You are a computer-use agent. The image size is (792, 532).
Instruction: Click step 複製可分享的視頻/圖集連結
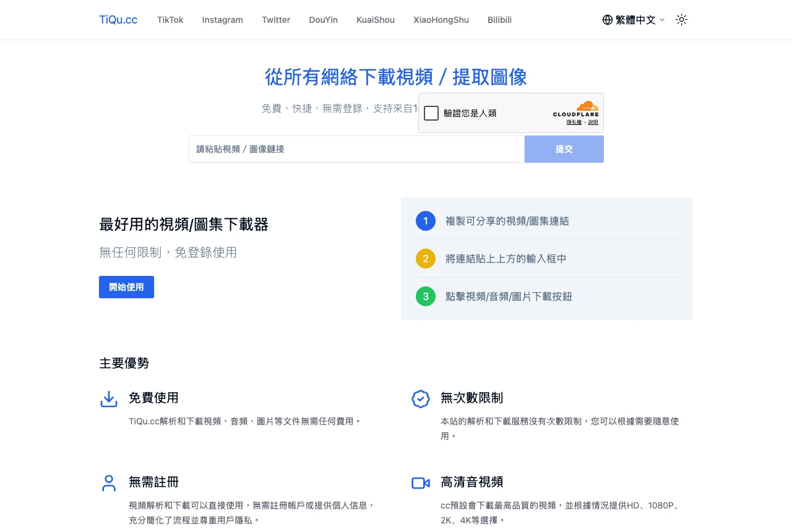[507, 221]
